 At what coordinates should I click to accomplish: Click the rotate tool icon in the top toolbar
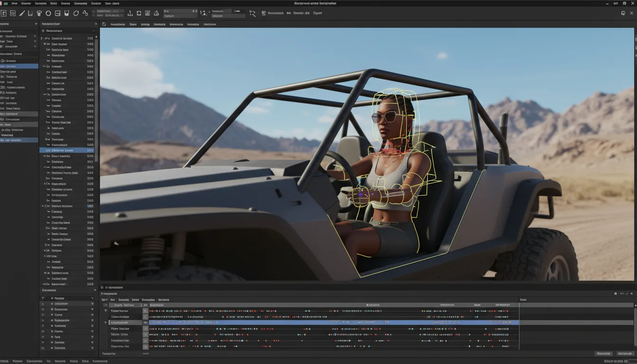coord(76,13)
